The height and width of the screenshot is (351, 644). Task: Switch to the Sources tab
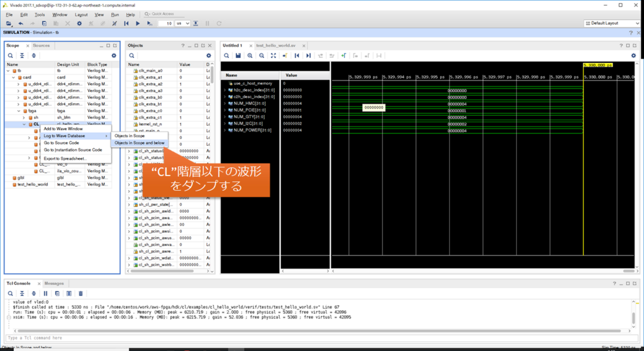pyautogui.click(x=41, y=46)
